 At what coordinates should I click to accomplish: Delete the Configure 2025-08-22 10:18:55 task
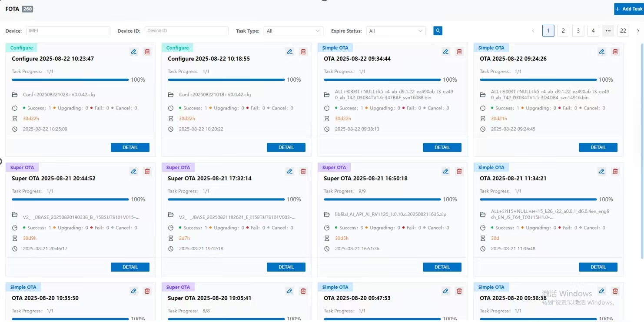(x=303, y=52)
